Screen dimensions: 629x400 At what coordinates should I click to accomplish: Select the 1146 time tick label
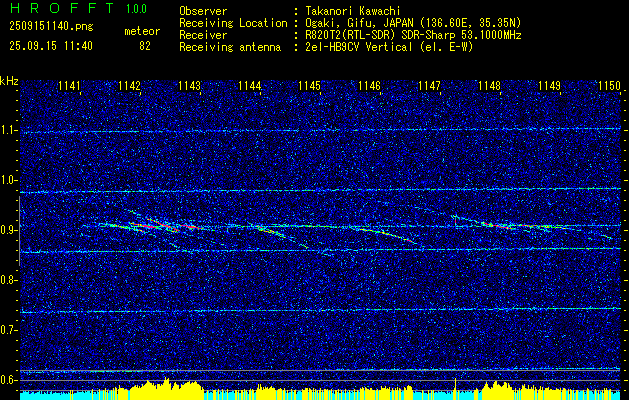coord(369,86)
